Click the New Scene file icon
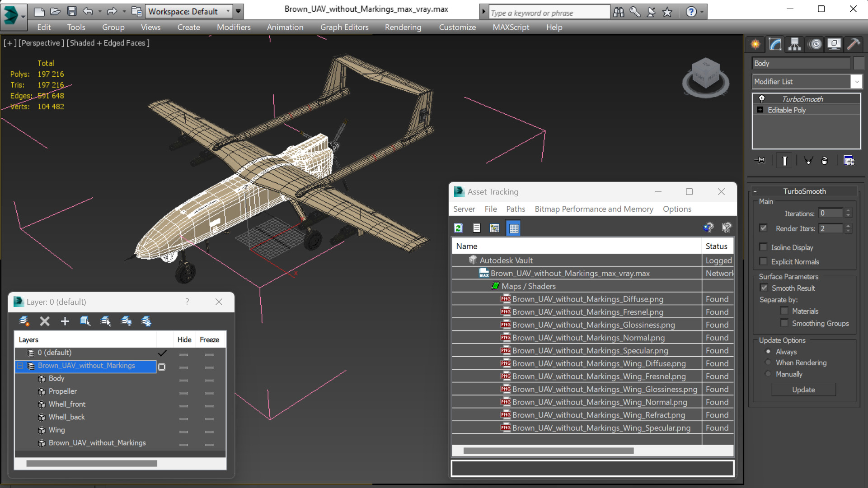This screenshot has width=868, height=488. pyautogui.click(x=39, y=11)
